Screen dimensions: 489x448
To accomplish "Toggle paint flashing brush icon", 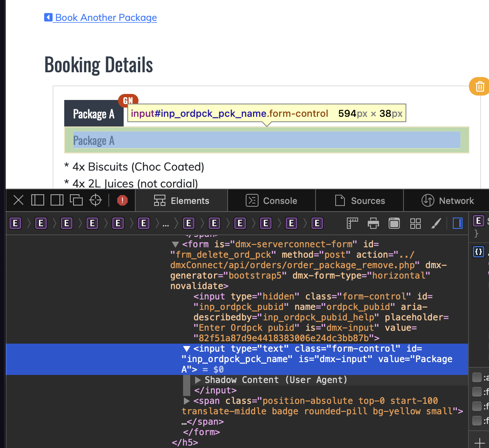I will pyautogui.click(x=436, y=223).
